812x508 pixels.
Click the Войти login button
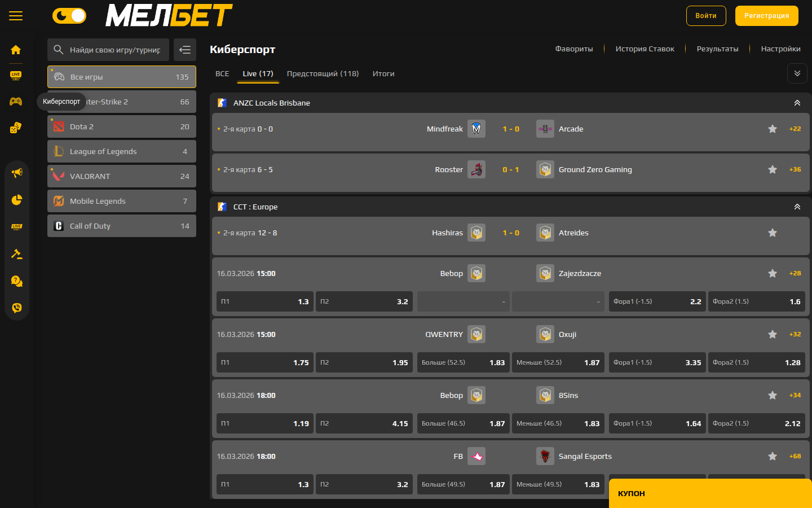705,16
